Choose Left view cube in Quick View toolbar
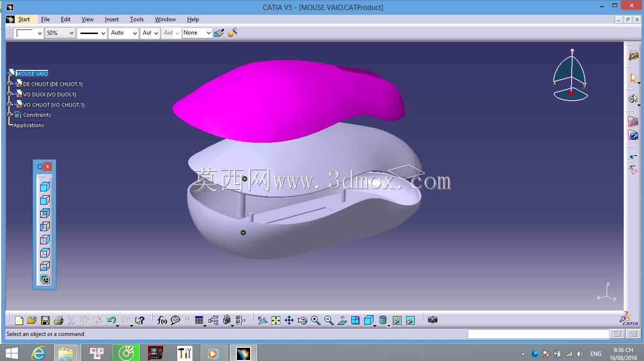The image size is (644, 361). tap(45, 226)
